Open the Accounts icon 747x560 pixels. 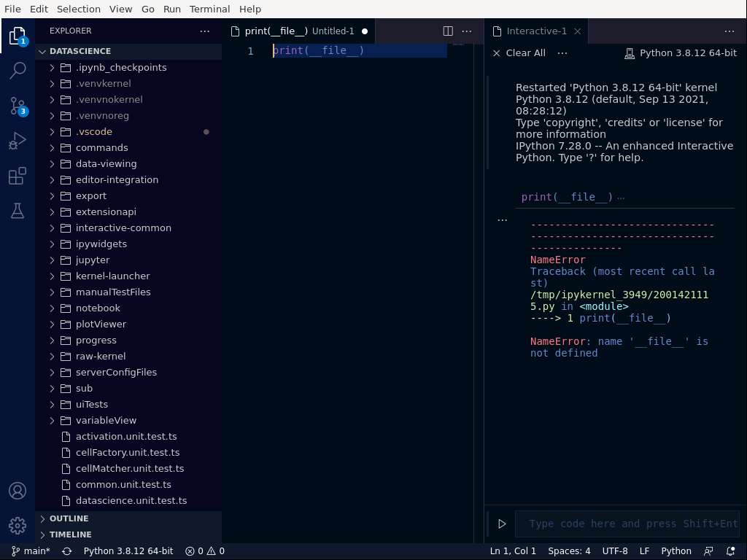click(x=18, y=491)
